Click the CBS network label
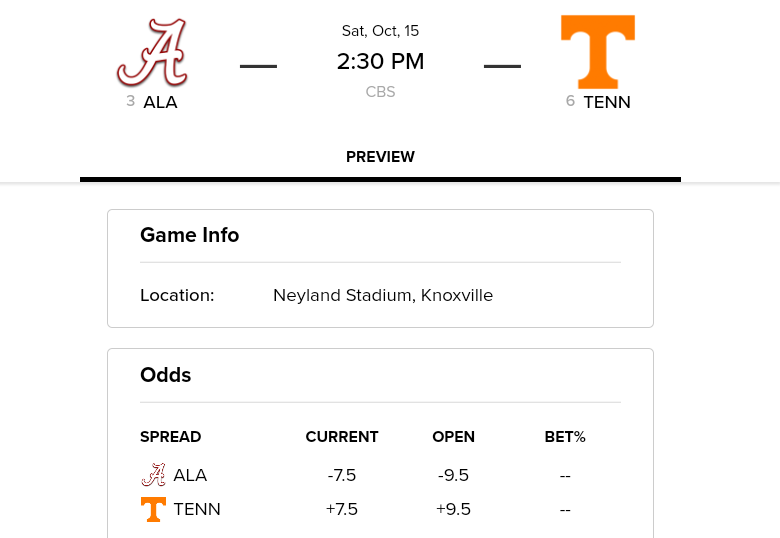Viewport: 780px width, 538px height. [380, 92]
